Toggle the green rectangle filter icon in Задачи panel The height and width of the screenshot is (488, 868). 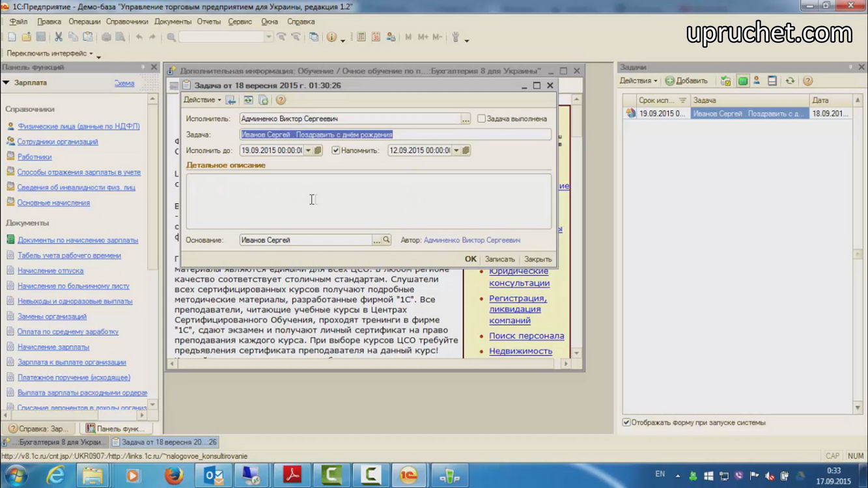point(742,81)
